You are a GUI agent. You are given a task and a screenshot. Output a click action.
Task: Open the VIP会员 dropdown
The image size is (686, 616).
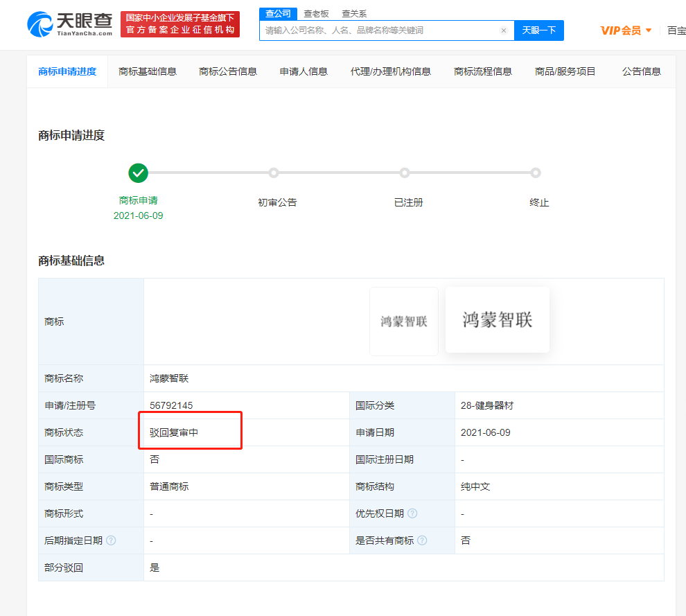click(626, 30)
